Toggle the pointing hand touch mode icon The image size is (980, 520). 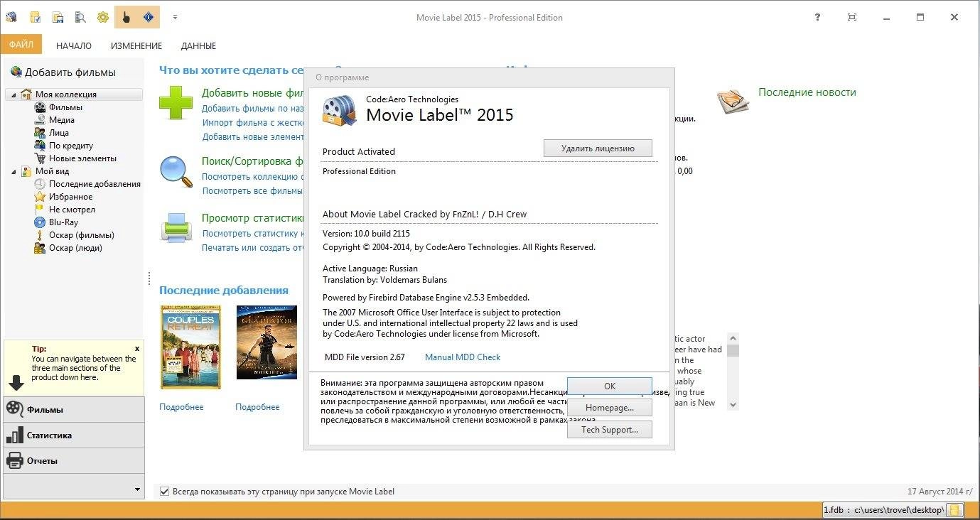(126, 17)
